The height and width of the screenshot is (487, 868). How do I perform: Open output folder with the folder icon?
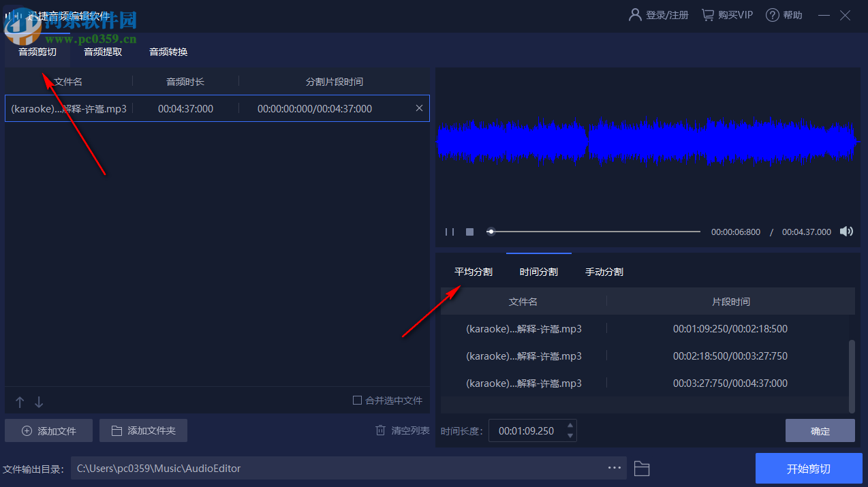point(641,469)
